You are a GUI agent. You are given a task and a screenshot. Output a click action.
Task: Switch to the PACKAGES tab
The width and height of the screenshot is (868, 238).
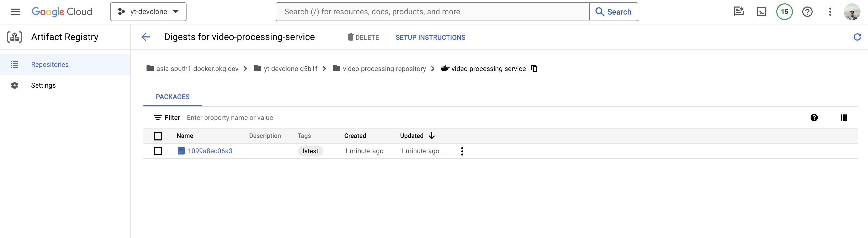(173, 97)
